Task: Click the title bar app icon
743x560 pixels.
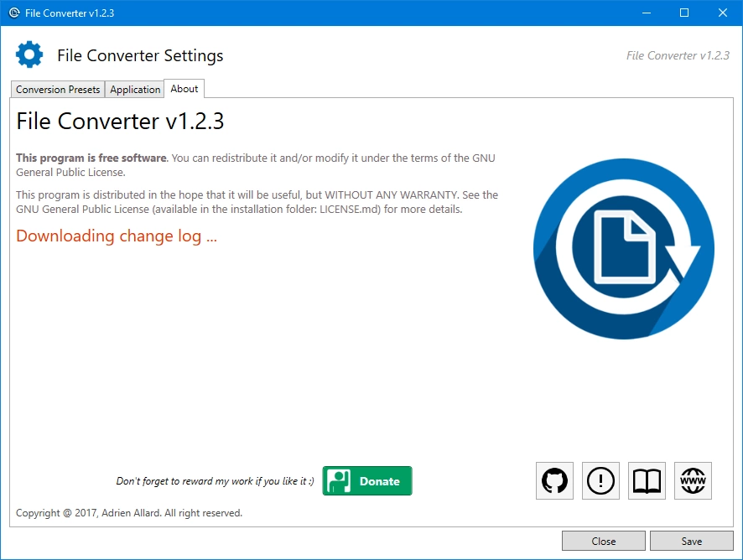Action: click(14, 13)
